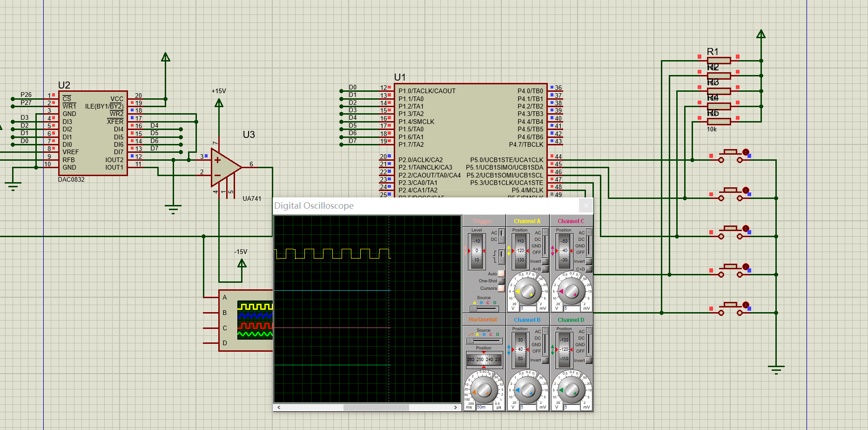Click Channel C magenta position arrows
This screenshot has height=430, width=868.
pos(552,251)
